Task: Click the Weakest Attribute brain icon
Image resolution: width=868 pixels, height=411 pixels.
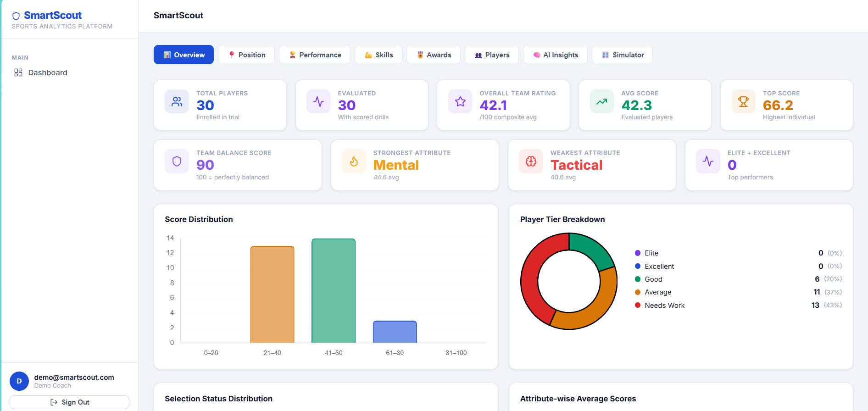Action: point(531,161)
